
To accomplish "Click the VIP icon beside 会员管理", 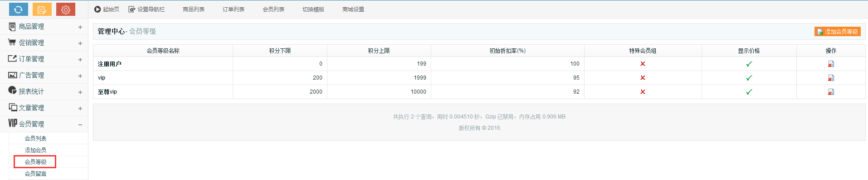I will (x=13, y=123).
